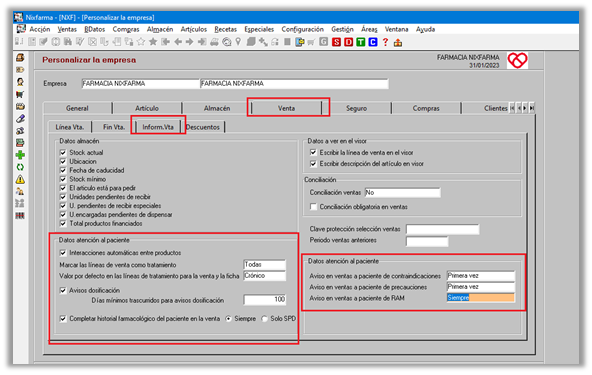Image resolution: width=592 pixels, height=375 pixels.
Task: Click the green cross sidebar icon
Action: click(20, 155)
